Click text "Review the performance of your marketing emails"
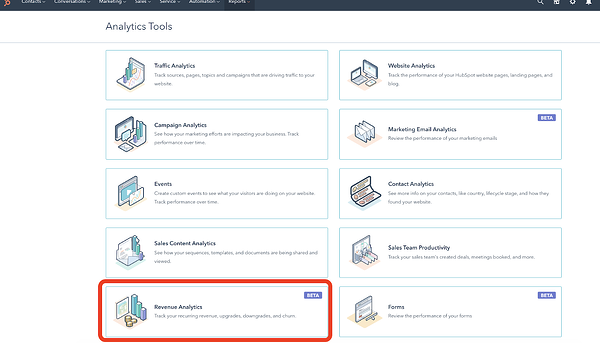This screenshot has height=362, width=600. point(442,138)
